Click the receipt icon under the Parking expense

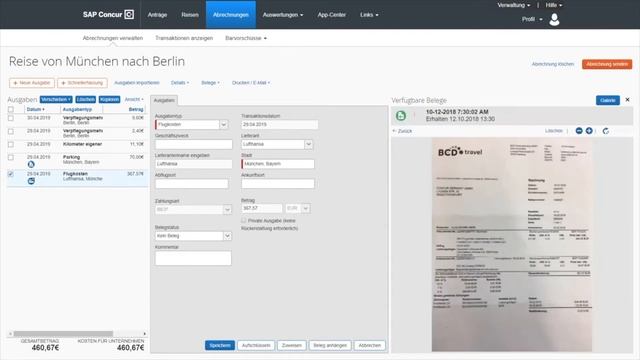click(x=31, y=164)
